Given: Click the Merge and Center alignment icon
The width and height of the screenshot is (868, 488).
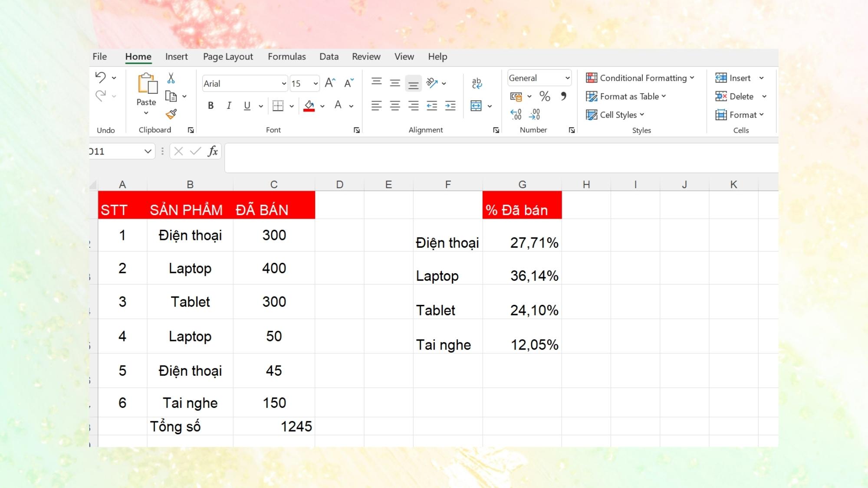Looking at the screenshot, I should click(477, 105).
